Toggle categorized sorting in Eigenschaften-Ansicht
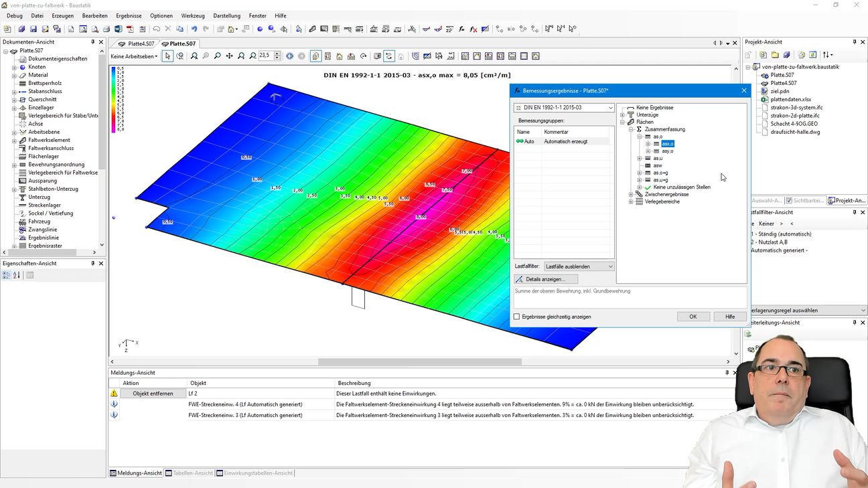Image resolution: width=868 pixels, height=488 pixels. point(7,275)
